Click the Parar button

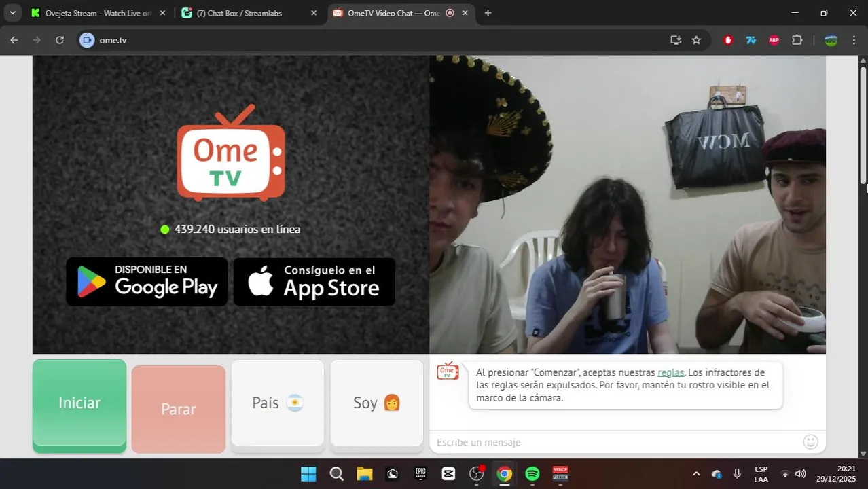point(179,409)
